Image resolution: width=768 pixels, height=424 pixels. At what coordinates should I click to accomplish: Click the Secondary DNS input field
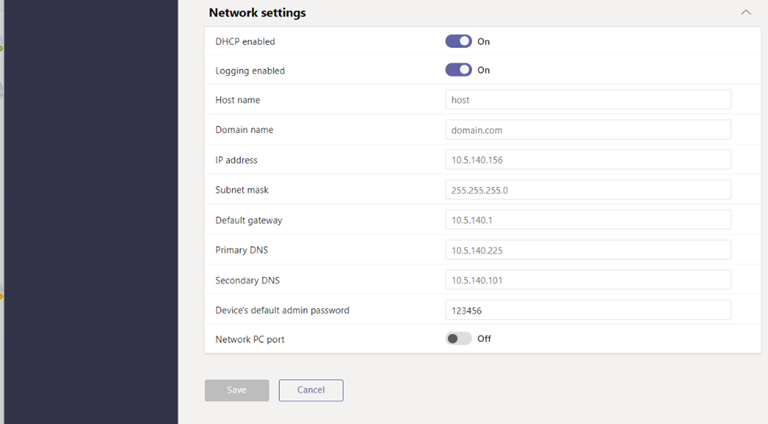(x=587, y=280)
